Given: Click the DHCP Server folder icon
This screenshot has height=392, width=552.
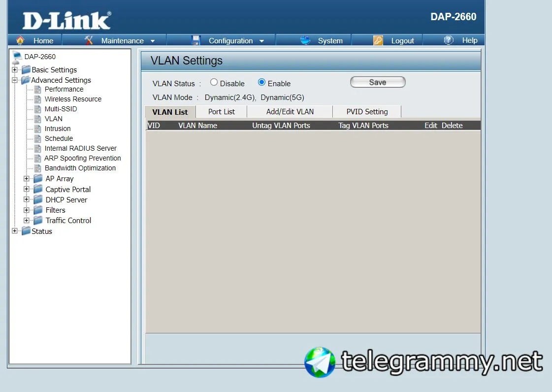Looking at the screenshot, I should (x=38, y=200).
